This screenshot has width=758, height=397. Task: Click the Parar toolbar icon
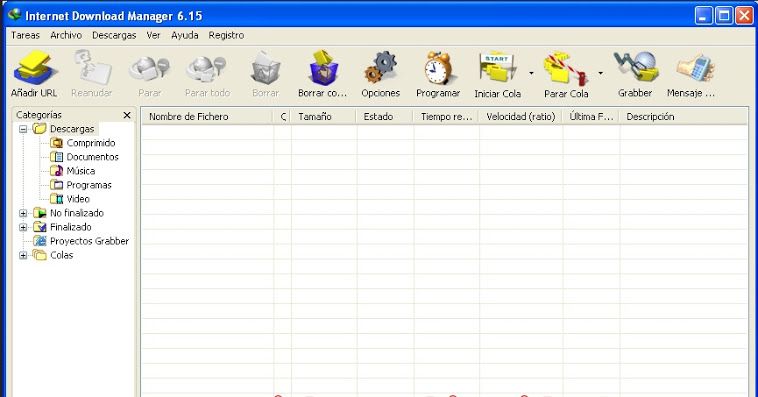149,69
